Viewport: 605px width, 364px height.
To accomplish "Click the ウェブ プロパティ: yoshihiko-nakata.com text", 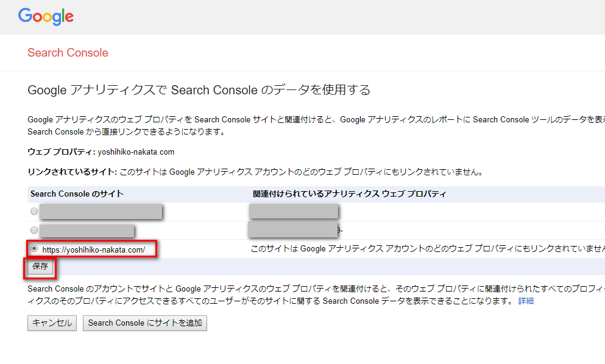I will coord(101,152).
